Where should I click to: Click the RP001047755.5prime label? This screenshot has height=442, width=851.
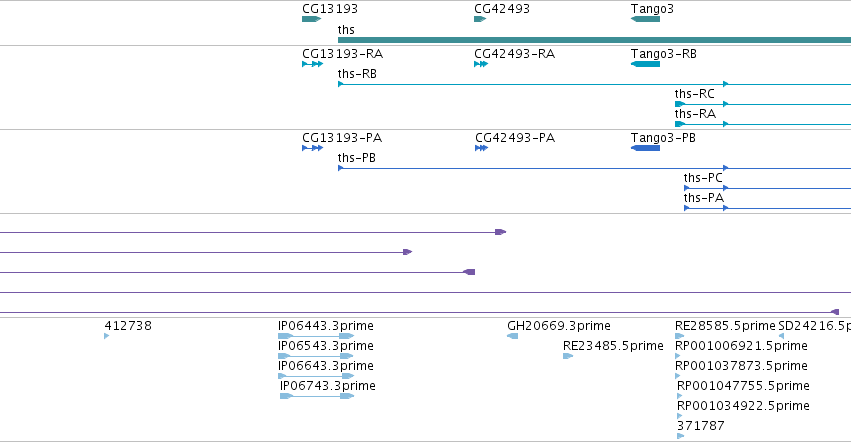point(743,386)
